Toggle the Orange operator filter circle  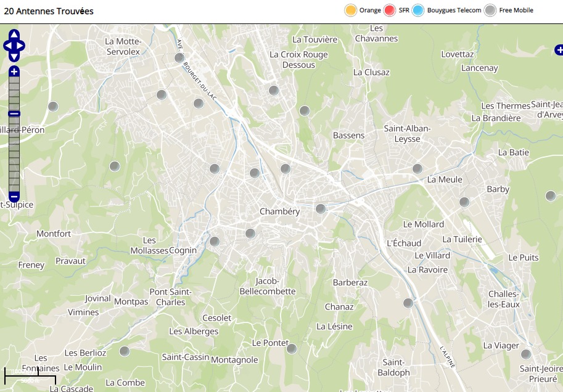pyautogui.click(x=350, y=10)
